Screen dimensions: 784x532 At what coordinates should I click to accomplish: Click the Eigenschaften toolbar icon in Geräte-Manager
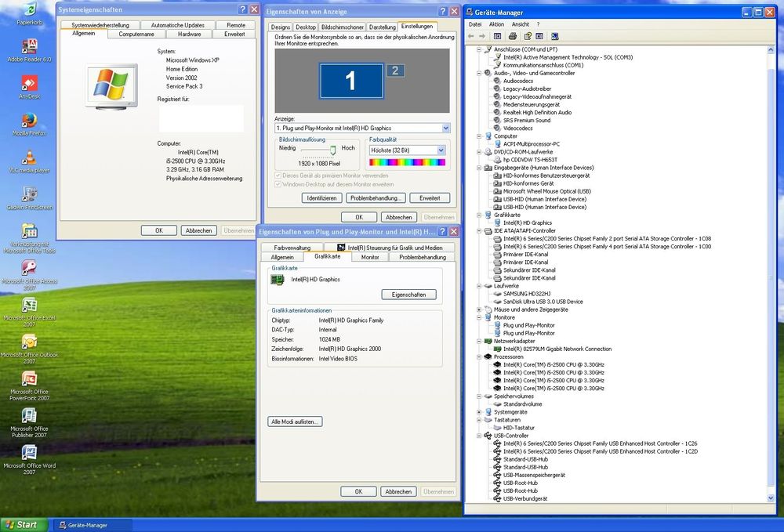click(497, 36)
